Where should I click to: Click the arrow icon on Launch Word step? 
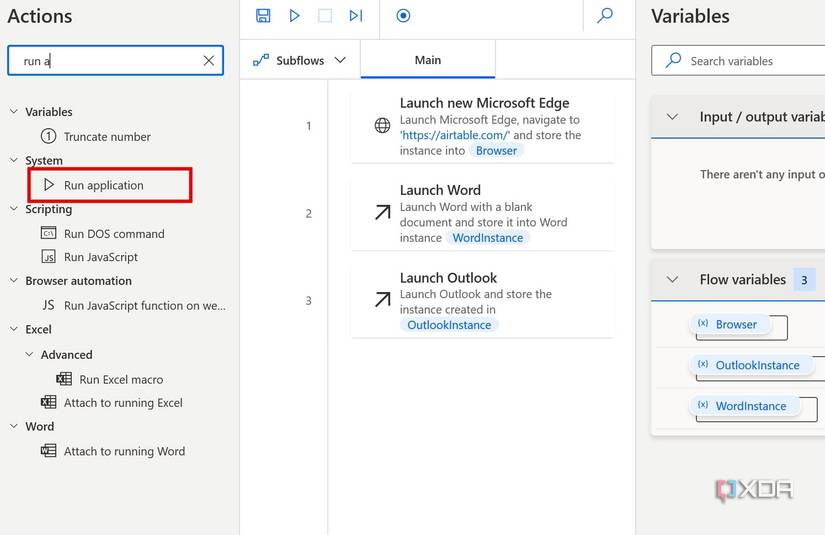point(383,213)
